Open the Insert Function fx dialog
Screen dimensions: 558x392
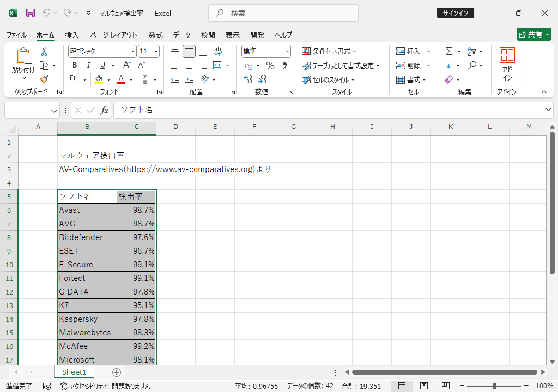(104, 111)
